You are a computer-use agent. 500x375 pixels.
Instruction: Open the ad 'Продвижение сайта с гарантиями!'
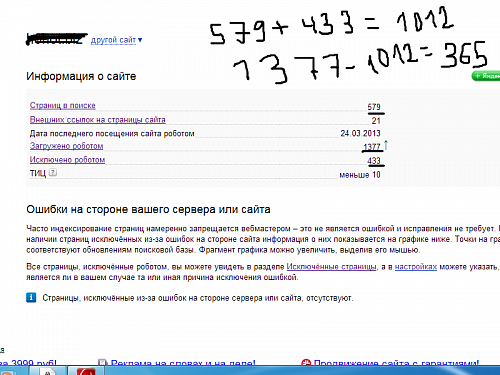tap(396, 363)
